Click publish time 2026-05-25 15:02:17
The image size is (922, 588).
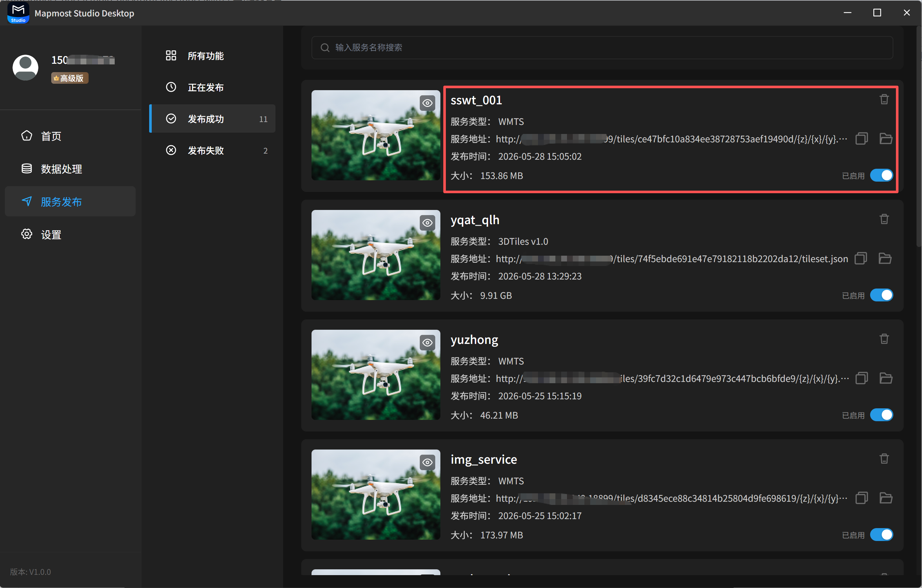540,516
